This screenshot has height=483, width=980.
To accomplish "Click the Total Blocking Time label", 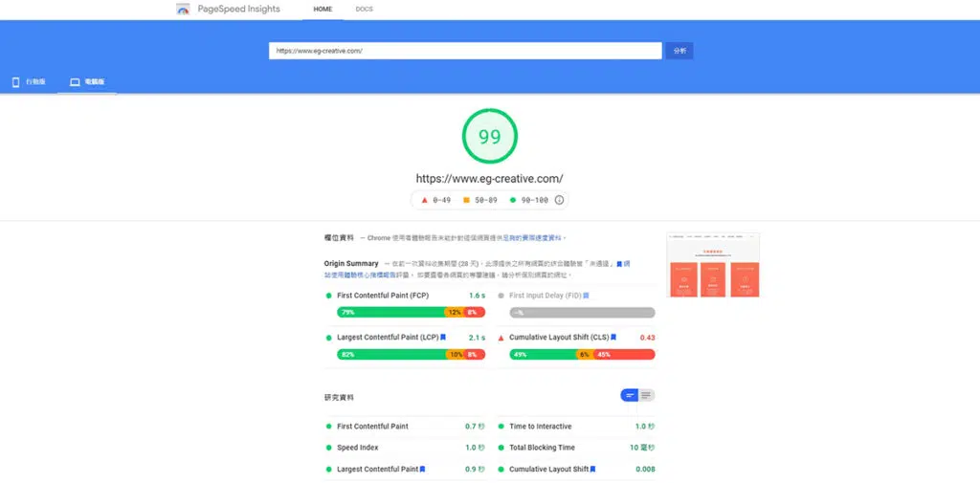I will (x=542, y=448).
